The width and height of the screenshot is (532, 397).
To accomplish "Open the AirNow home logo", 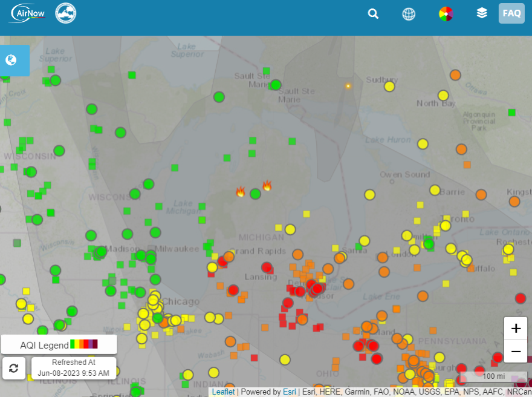I will click(27, 13).
